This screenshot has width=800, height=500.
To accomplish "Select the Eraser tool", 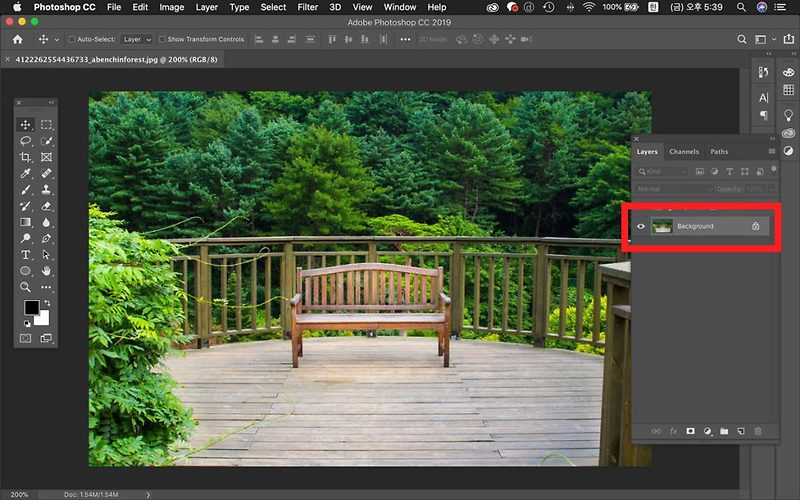I will pyautogui.click(x=46, y=206).
